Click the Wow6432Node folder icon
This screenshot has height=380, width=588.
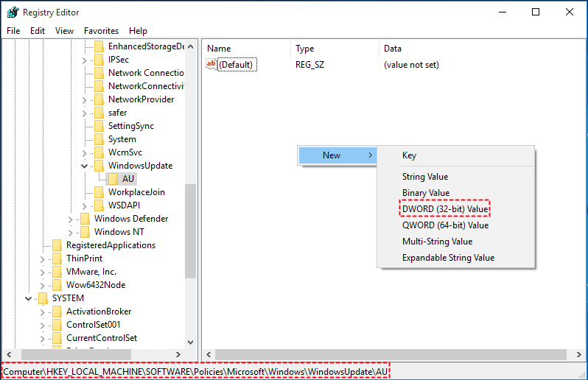[57, 285]
